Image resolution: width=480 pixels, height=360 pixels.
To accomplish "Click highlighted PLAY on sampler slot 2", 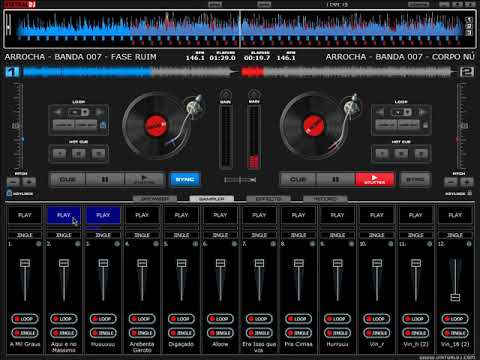I will [x=64, y=215].
